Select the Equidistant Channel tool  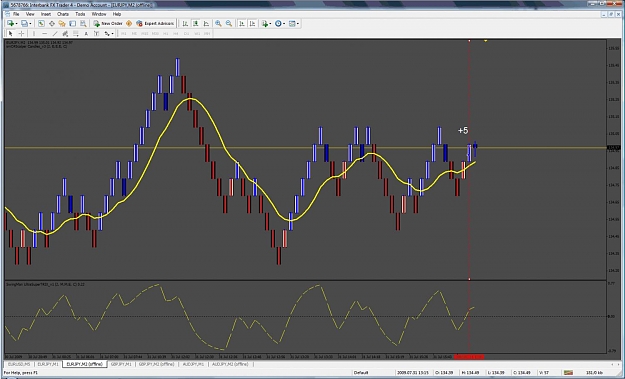click(65, 33)
